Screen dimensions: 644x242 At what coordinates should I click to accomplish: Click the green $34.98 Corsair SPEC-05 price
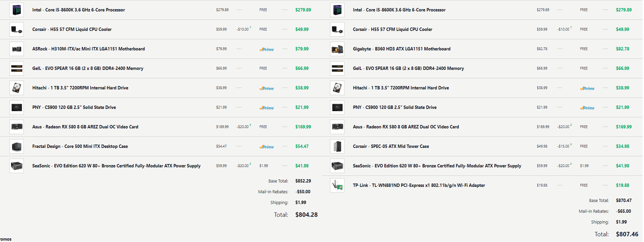point(623,147)
